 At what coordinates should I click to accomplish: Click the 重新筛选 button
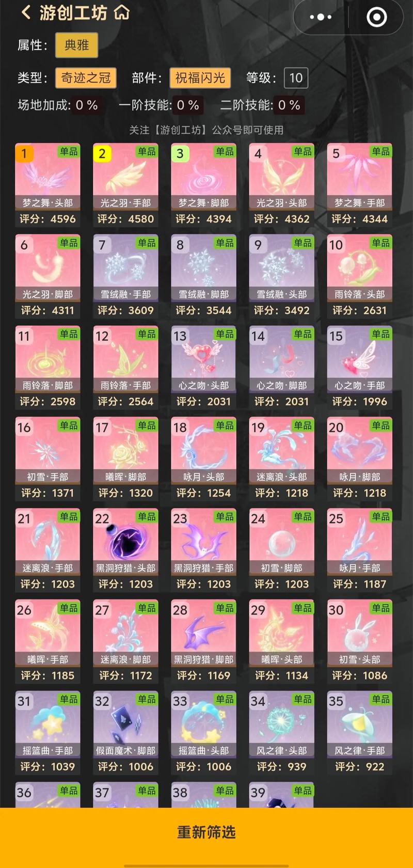point(206,832)
